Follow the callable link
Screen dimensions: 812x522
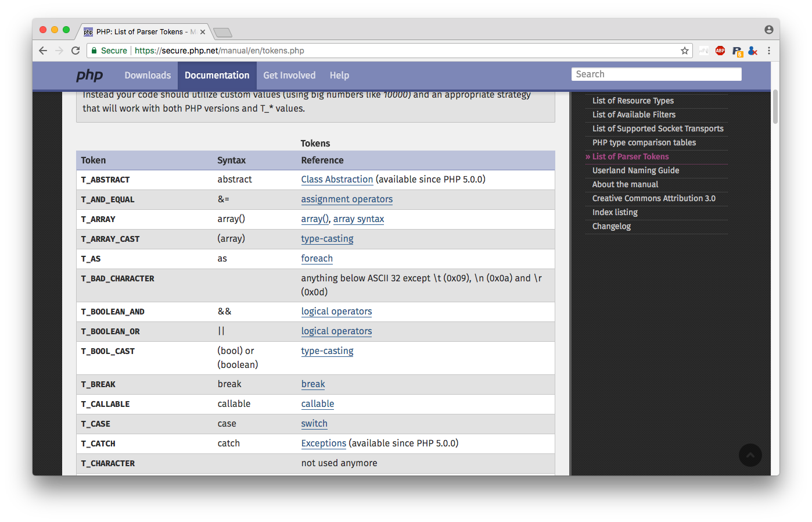coord(318,404)
